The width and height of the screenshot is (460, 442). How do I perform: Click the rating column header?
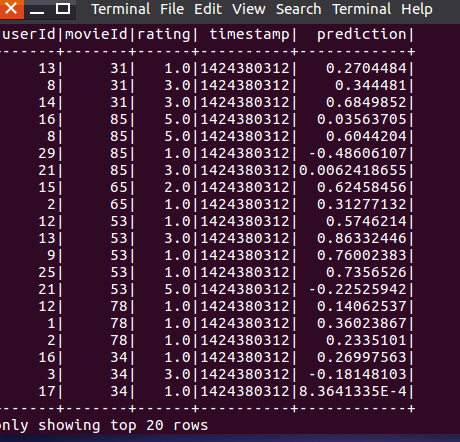164,35
